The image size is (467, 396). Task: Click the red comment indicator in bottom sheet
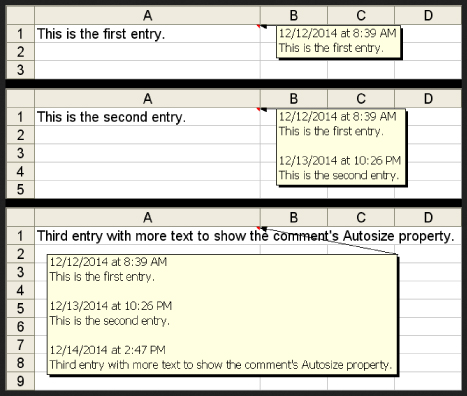click(258, 228)
